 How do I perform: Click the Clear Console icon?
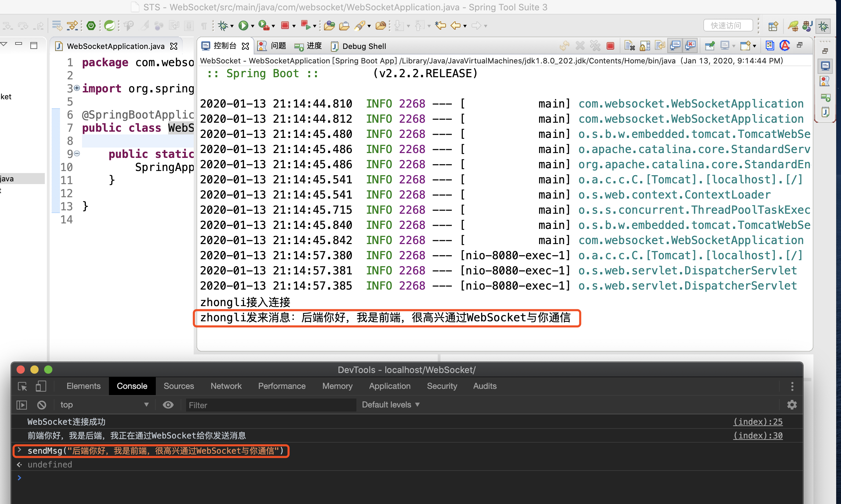click(630, 46)
